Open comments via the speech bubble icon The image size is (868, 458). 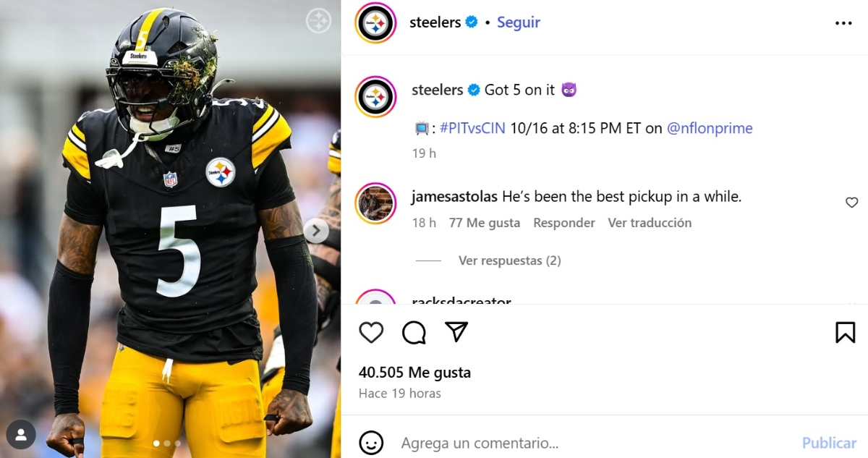tap(414, 332)
